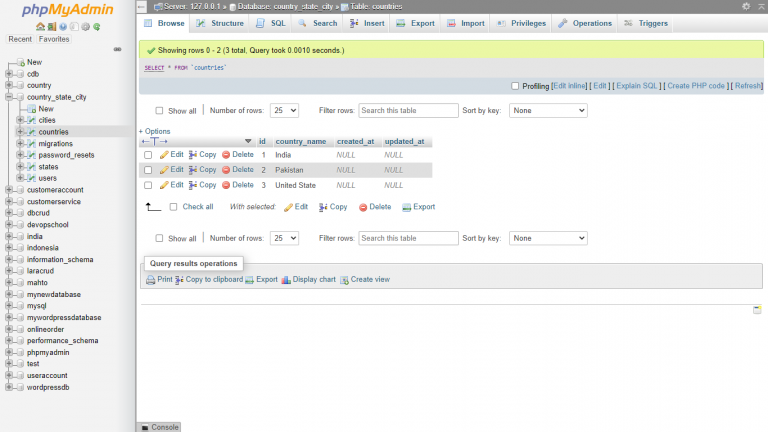
Task: Open navigation panel settings gear icon
Action: pos(86,26)
